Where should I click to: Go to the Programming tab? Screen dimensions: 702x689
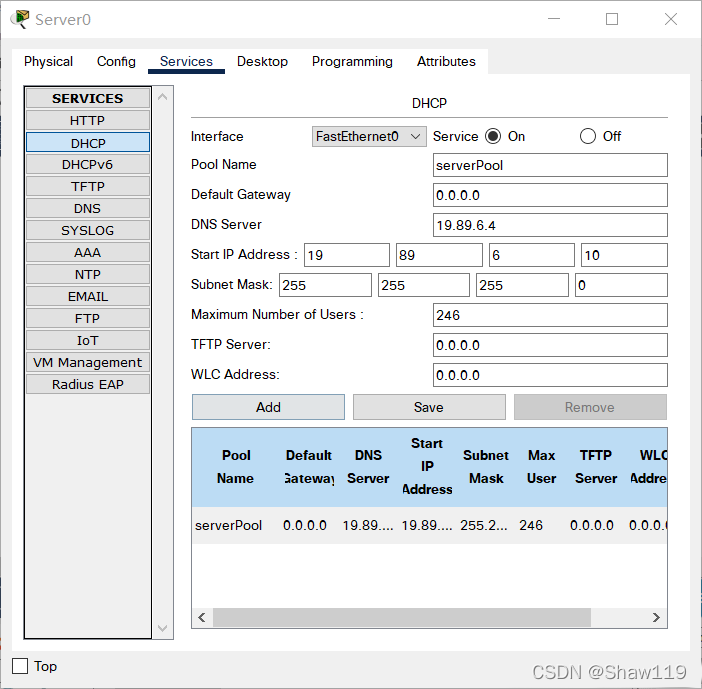352,61
